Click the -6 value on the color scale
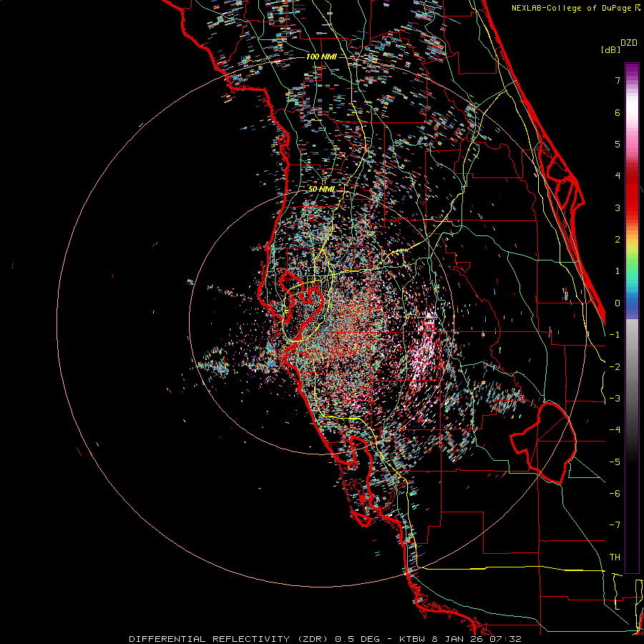Image resolution: width=644 pixels, height=644 pixels. coord(615,494)
